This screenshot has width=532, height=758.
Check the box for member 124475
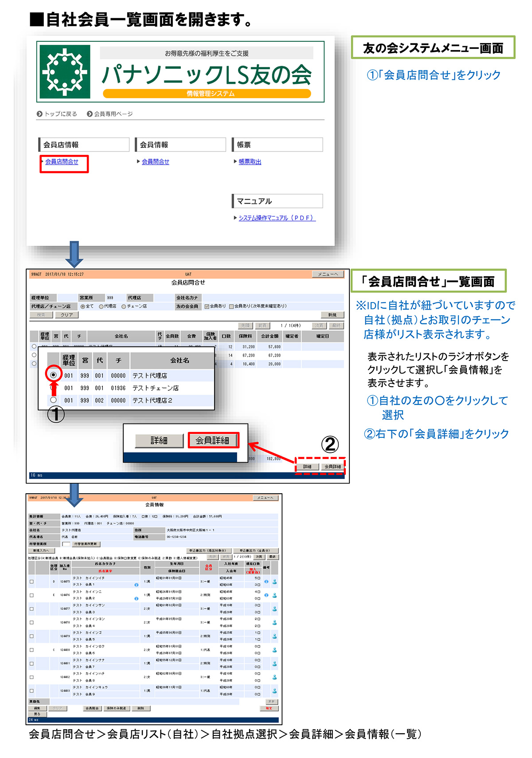31,581
